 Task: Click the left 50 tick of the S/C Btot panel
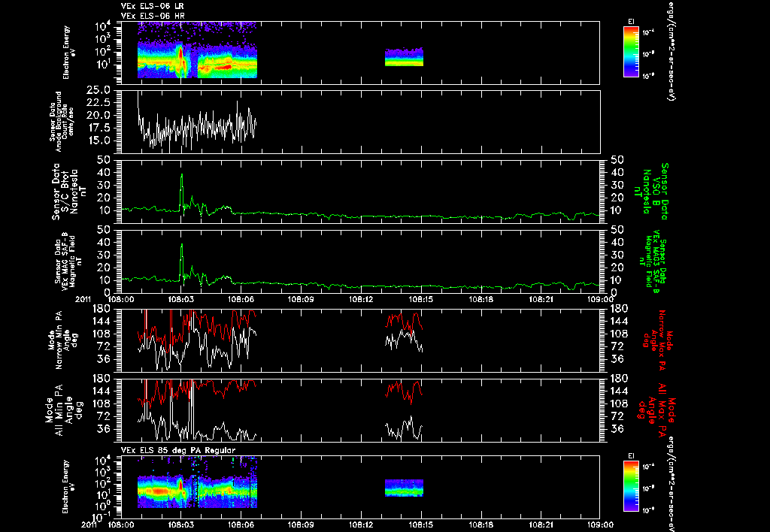pos(104,160)
